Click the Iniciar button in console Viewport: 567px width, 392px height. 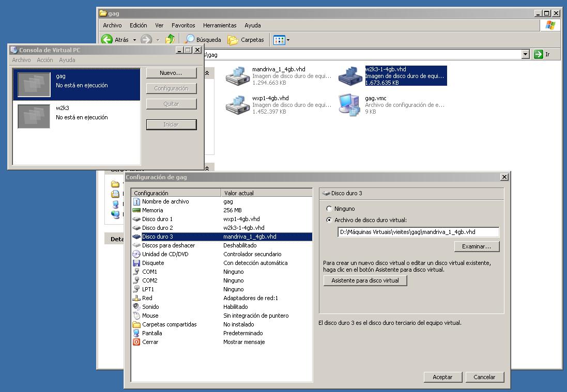click(x=172, y=124)
